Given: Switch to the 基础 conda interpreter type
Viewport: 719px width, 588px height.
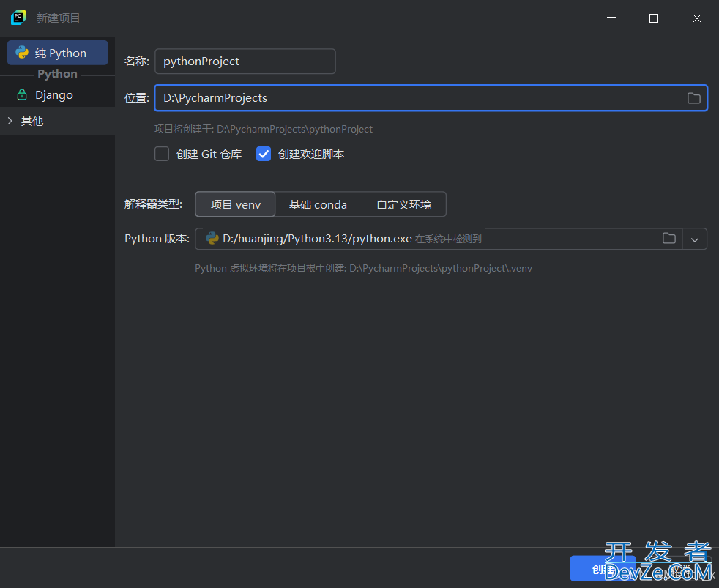Looking at the screenshot, I should (318, 204).
